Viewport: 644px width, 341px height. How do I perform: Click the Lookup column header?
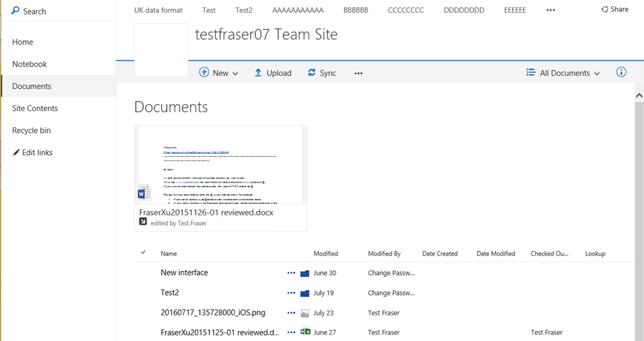pos(595,254)
